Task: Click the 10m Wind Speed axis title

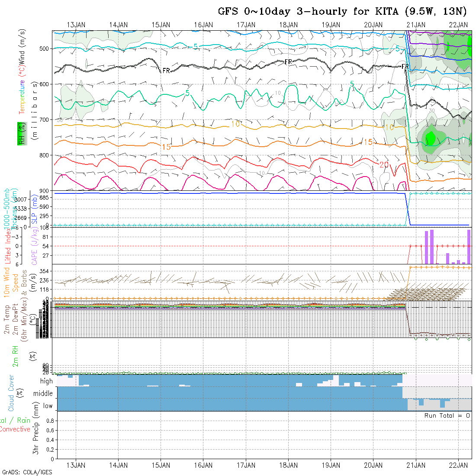Action: point(11,281)
